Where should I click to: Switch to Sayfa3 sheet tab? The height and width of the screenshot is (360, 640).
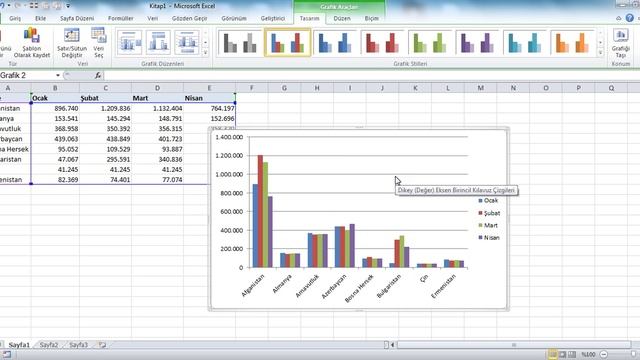click(78, 345)
